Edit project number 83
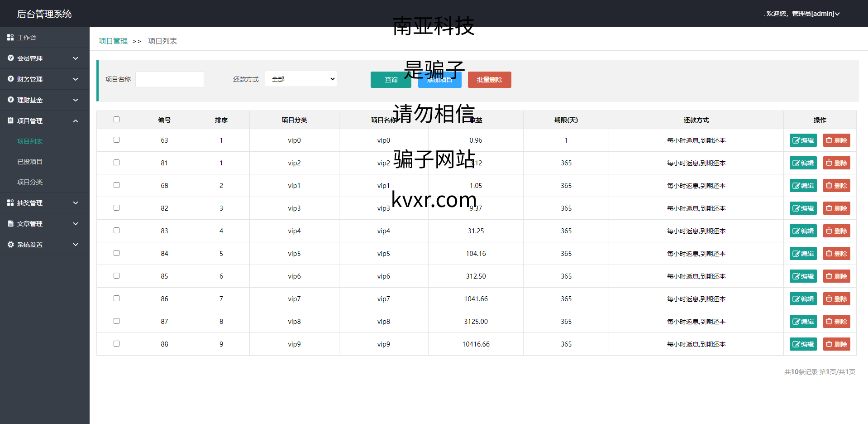 coord(803,231)
